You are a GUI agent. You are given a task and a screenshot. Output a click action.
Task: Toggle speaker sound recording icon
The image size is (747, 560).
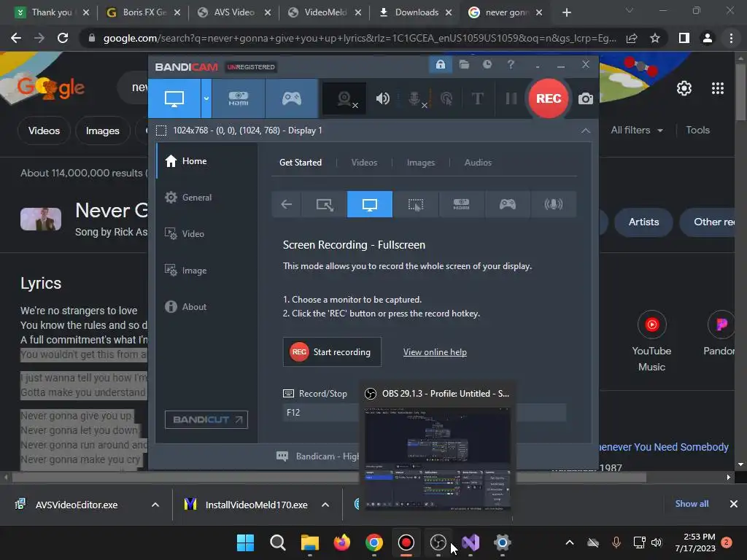382,98
